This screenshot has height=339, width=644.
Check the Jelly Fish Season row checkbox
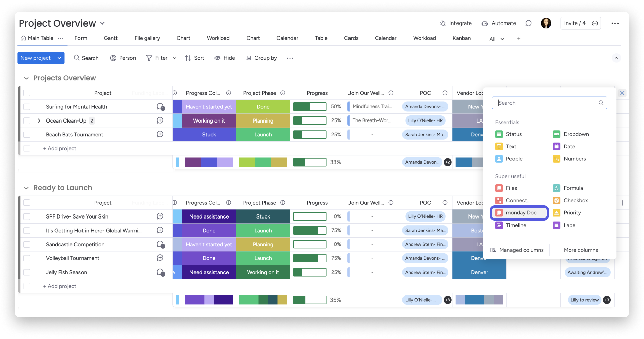pos(27,272)
